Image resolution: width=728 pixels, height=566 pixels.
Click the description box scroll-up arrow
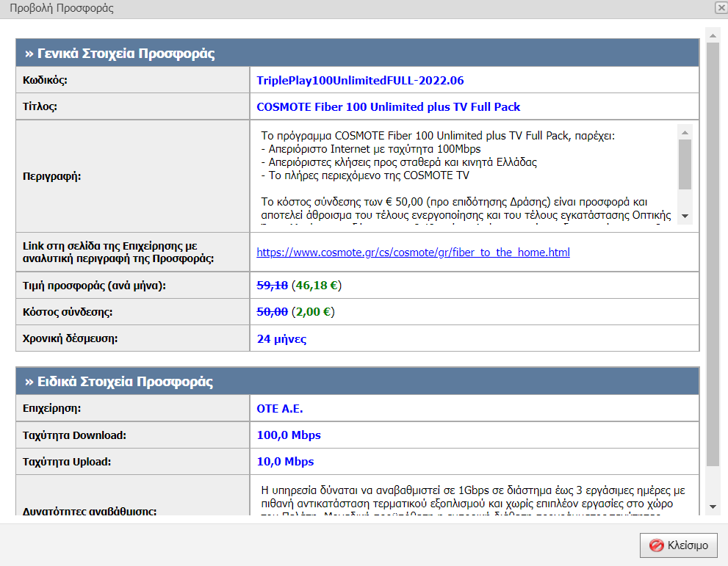pyautogui.click(x=685, y=132)
